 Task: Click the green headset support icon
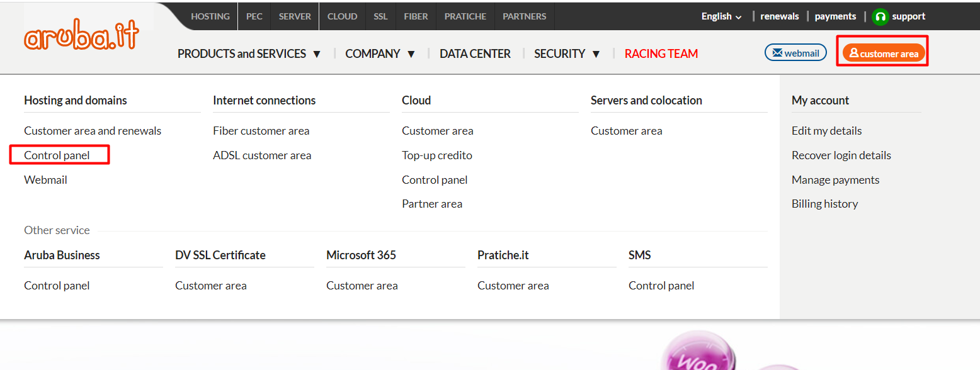tap(879, 17)
